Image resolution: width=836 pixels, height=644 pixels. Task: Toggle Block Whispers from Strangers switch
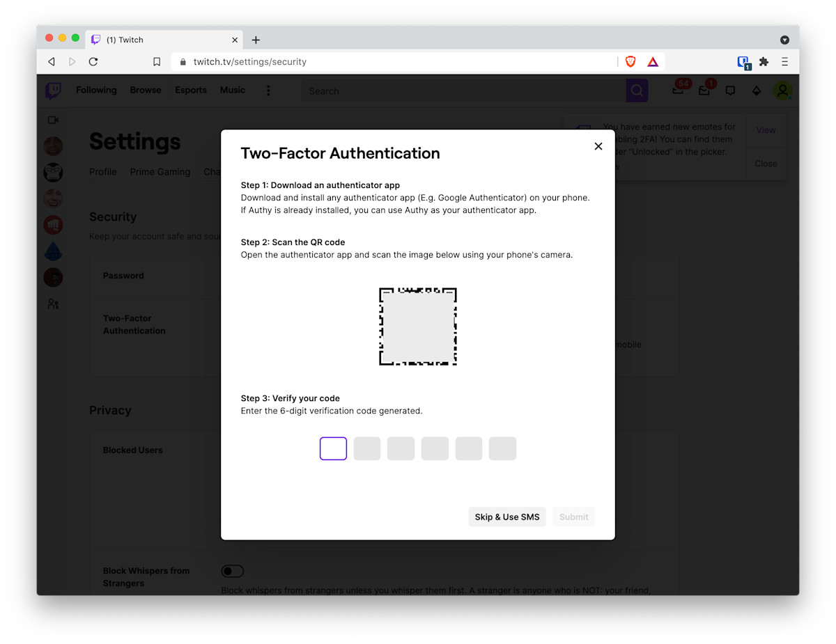pyautogui.click(x=233, y=572)
